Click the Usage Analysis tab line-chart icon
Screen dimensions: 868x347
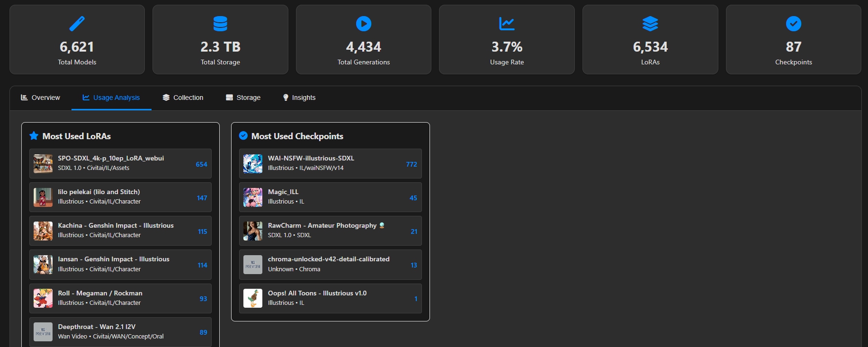[86, 98]
